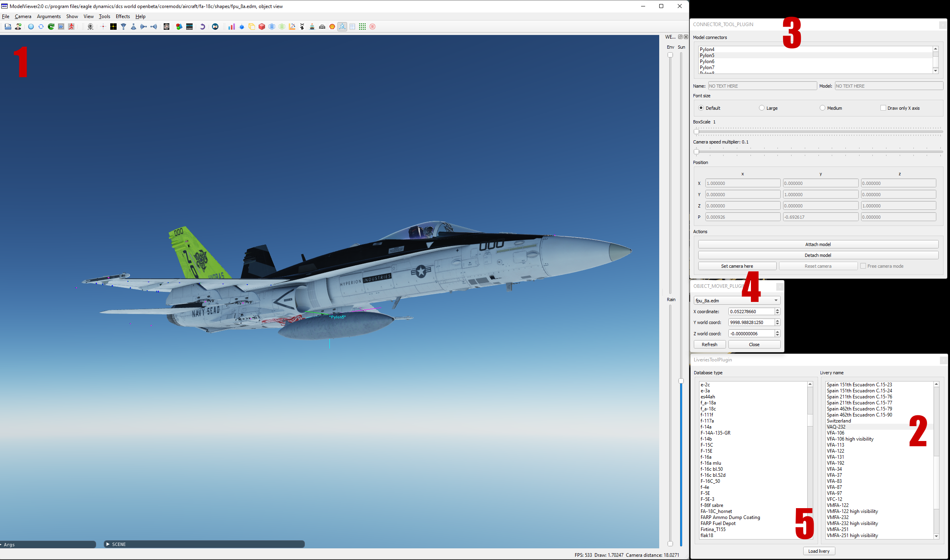Enable the Free camera mode checkbox
This screenshot has height=560, width=950.
(x=863, y=266)
